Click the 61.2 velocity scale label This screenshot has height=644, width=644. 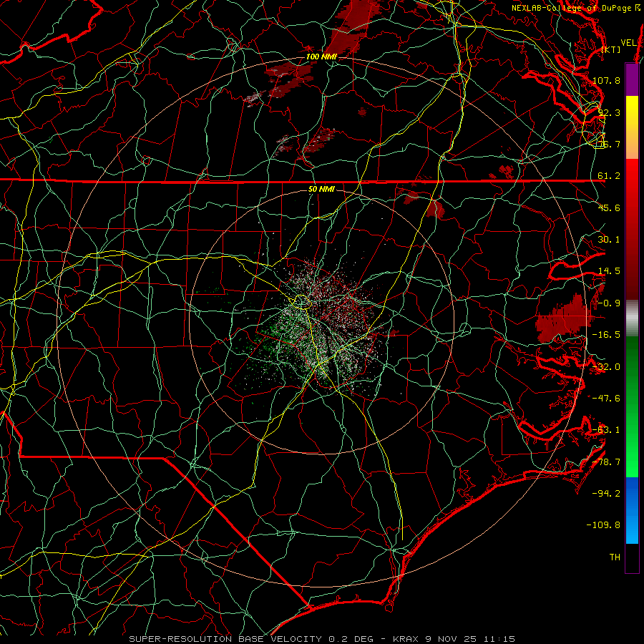point(609,176)
